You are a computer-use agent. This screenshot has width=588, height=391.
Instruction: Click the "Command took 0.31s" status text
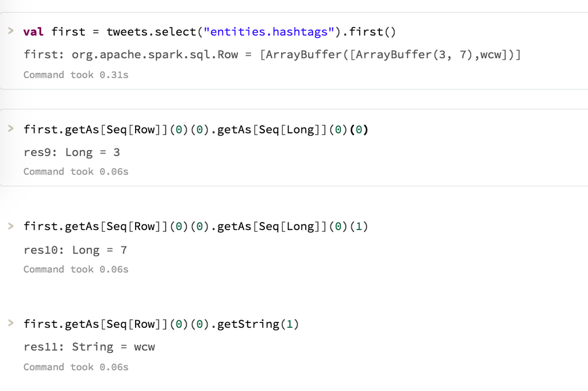pyautogui.click(x=76, y=75)
